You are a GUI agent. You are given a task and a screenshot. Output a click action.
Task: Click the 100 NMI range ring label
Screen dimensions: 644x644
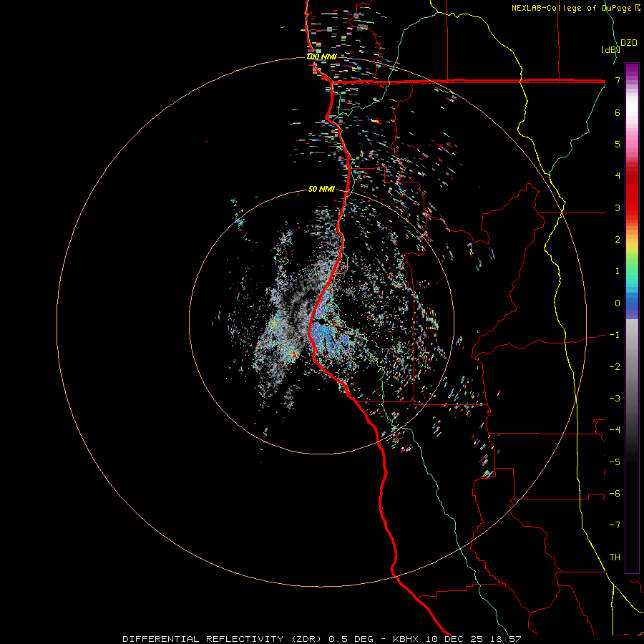321,57
